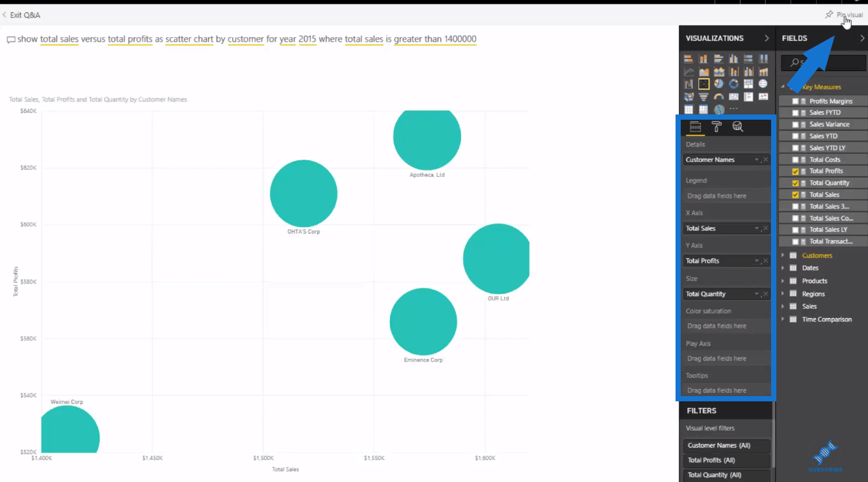Expand the Sales table
Image resolution: width=868 pixels, height=482 pixels.
click(x=783, y=306)
